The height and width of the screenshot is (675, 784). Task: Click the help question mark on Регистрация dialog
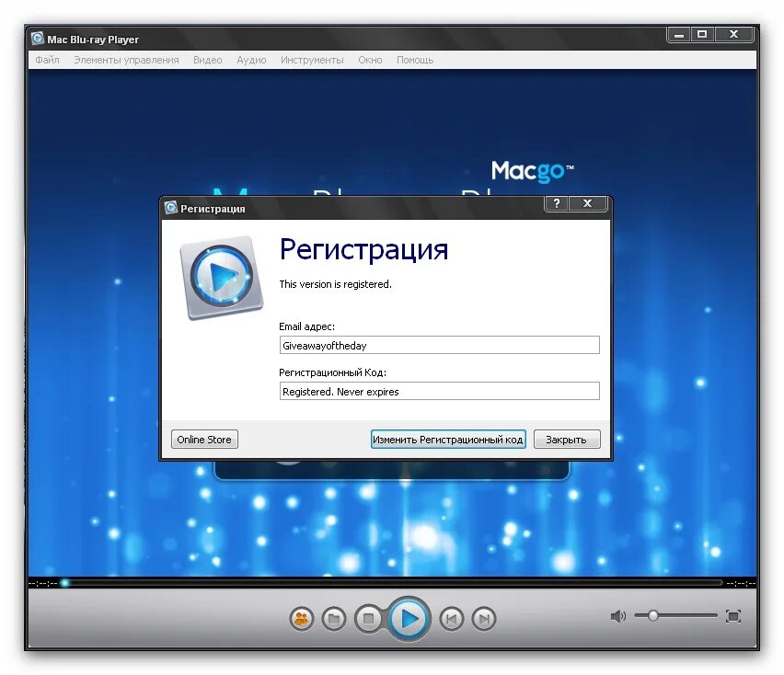(x=556, y=203)
